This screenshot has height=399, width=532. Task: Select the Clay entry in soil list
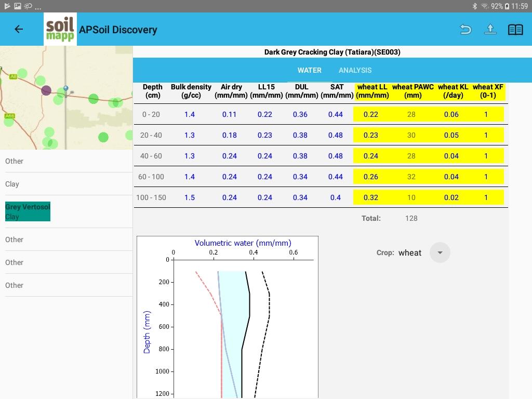(x=12, y=184)
